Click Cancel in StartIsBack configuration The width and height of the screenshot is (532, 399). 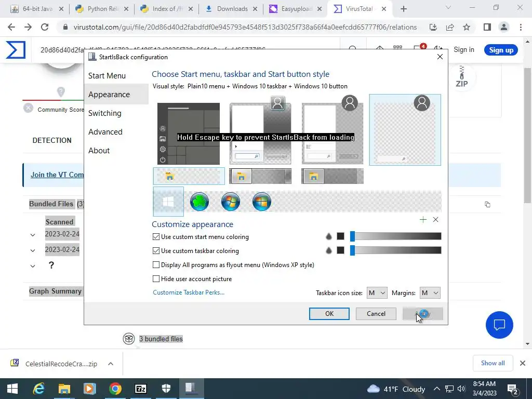[x=376, y=313]
